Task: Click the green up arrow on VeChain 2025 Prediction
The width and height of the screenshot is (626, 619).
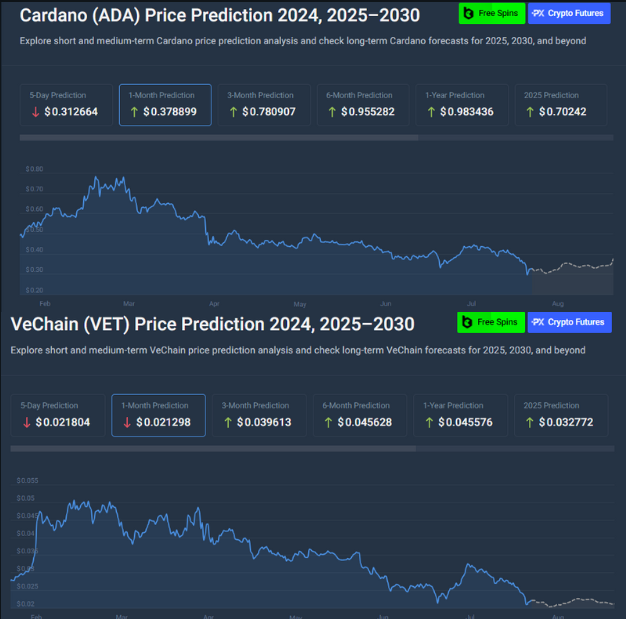Action: pos(529,422)
